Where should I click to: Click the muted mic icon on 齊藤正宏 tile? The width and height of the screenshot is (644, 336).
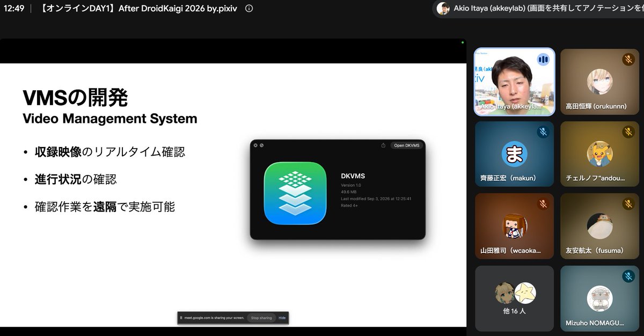pos(543,132)
